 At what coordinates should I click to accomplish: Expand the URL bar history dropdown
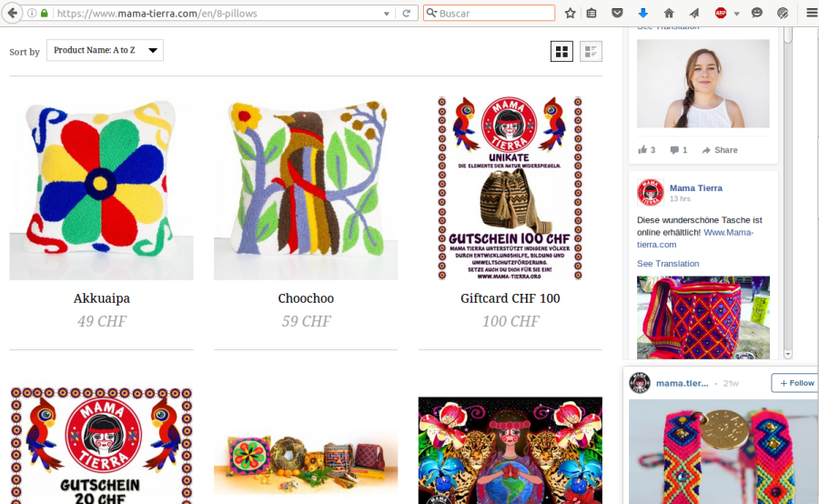pos(387,13)
